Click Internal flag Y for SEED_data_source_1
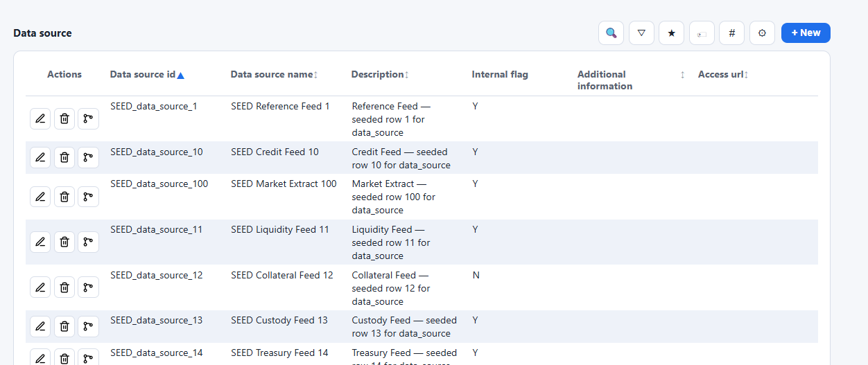Image resolution: width=868 pixels, height=365 pixels. coord(476,107)
